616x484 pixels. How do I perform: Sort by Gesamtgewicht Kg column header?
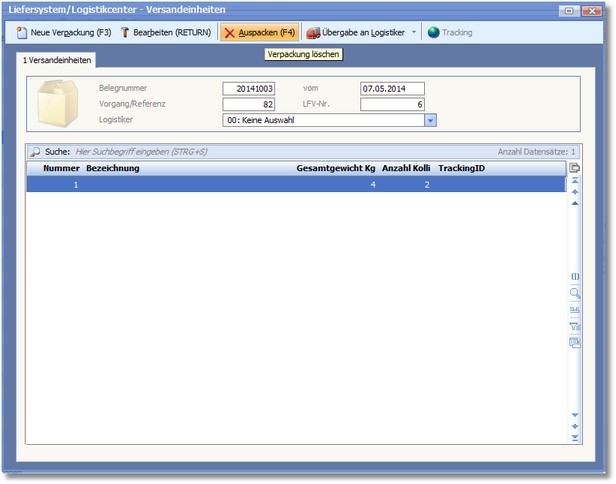335,168
